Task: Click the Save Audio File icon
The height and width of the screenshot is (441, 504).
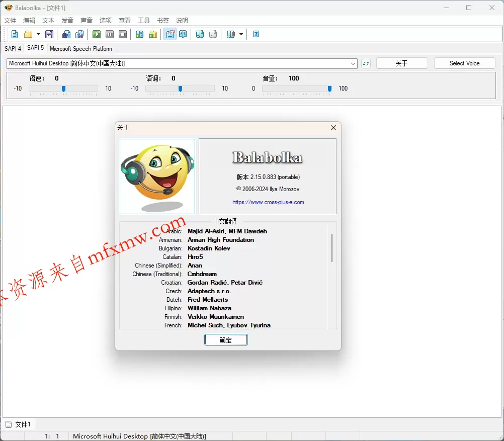Action: point(66,34)
